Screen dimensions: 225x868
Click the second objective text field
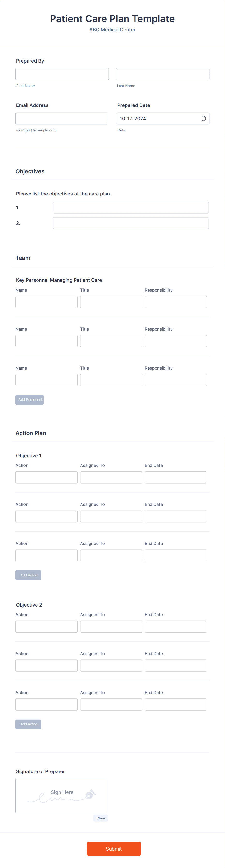point(131,223)
